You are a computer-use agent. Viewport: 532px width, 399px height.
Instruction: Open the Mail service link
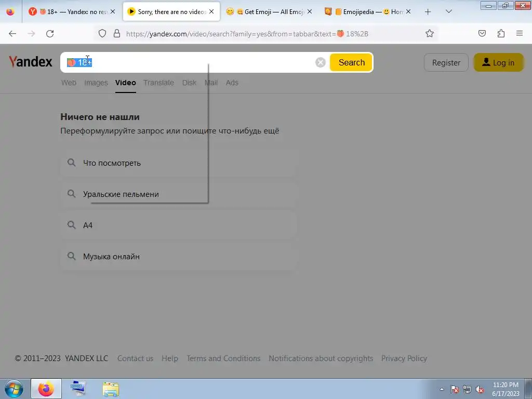[x=211, y=83]
